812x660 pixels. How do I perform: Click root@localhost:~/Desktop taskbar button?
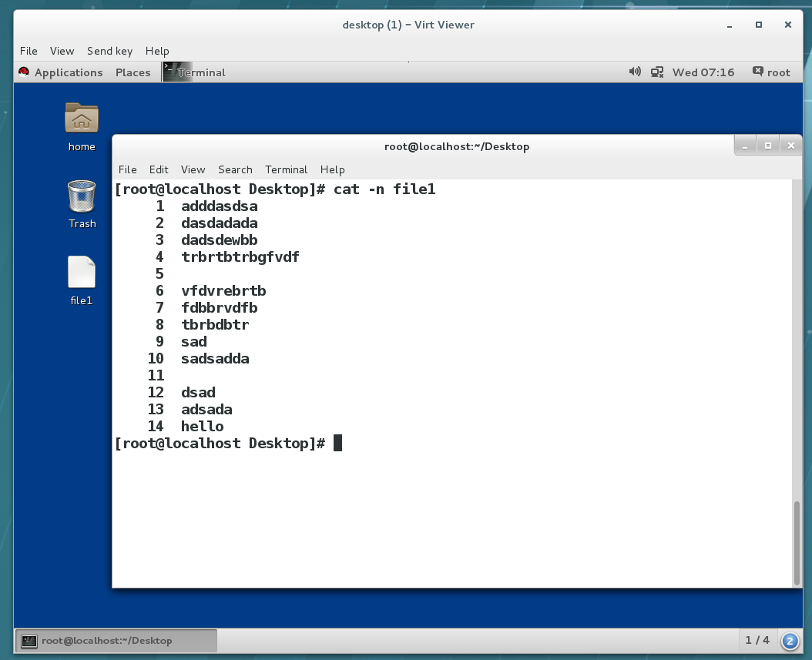pyautogui.click(x=116, y=641)
